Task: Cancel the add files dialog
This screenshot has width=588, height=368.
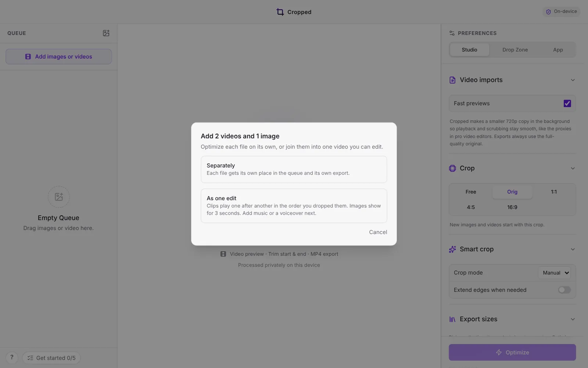Action: tap(378, 232)
